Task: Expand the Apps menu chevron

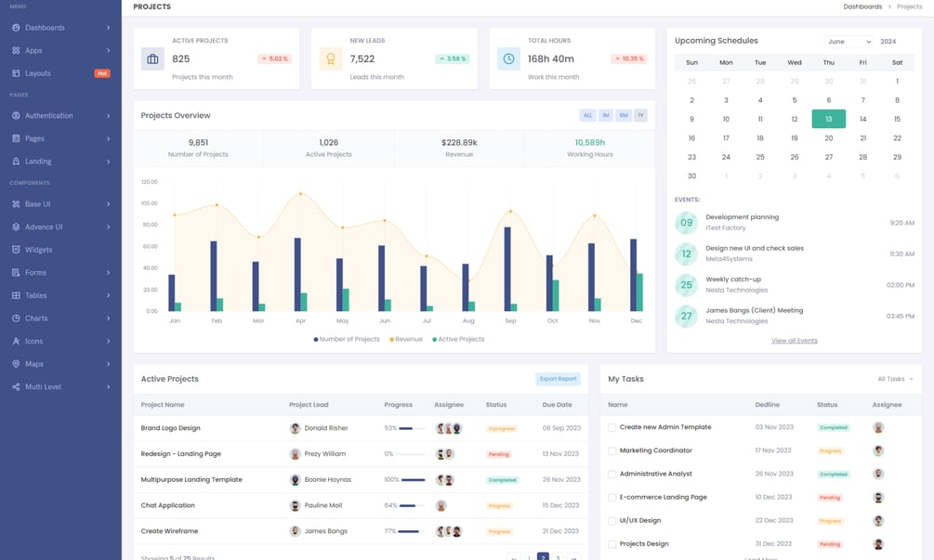Action: pyautogui.click(x=109, y=50)
